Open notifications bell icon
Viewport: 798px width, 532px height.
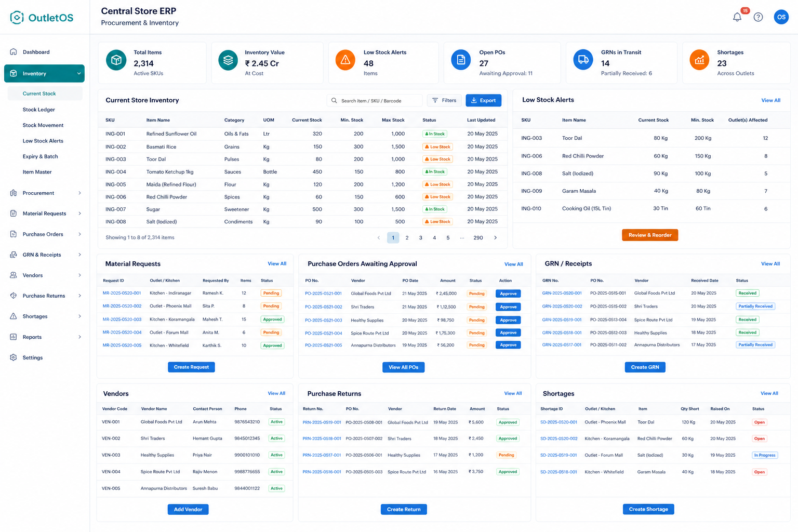point(737,17)
